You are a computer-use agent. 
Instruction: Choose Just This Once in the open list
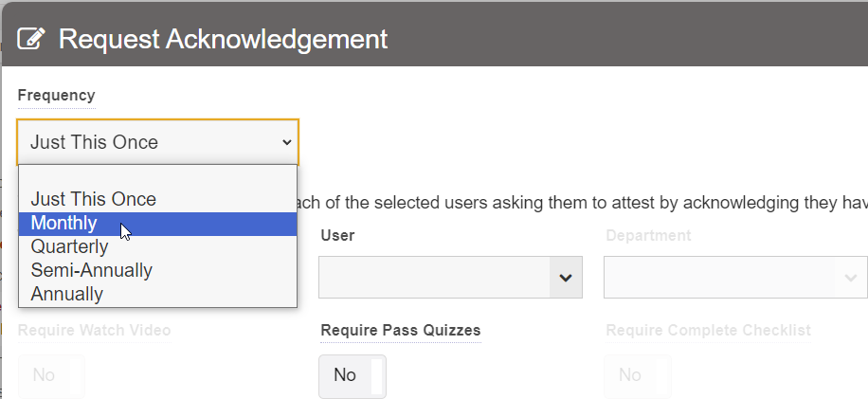click(93, 199)
